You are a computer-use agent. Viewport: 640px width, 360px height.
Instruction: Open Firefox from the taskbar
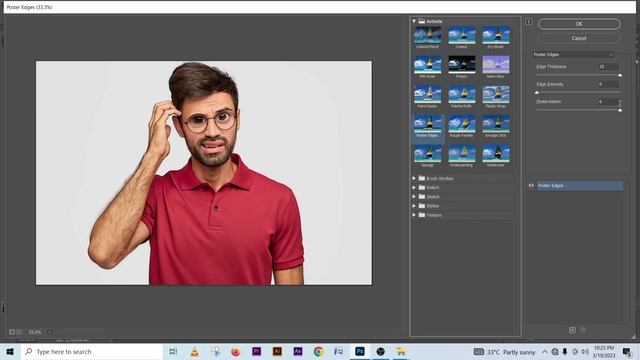click(236, 351)
